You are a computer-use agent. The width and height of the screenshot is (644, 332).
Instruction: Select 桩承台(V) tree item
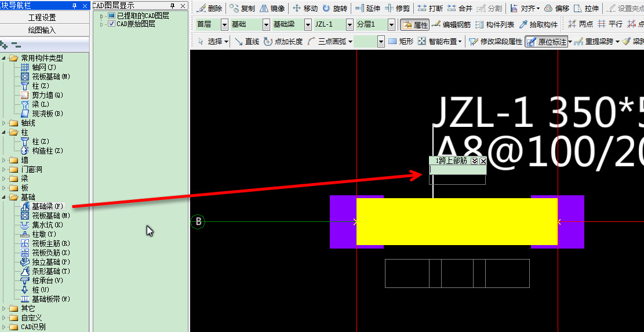click(x=42, y=280)
